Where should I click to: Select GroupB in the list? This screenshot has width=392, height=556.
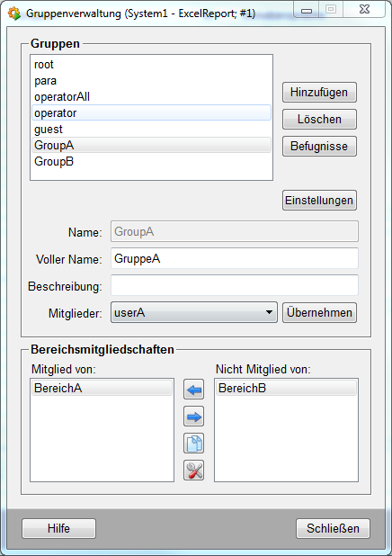[151, 161]
